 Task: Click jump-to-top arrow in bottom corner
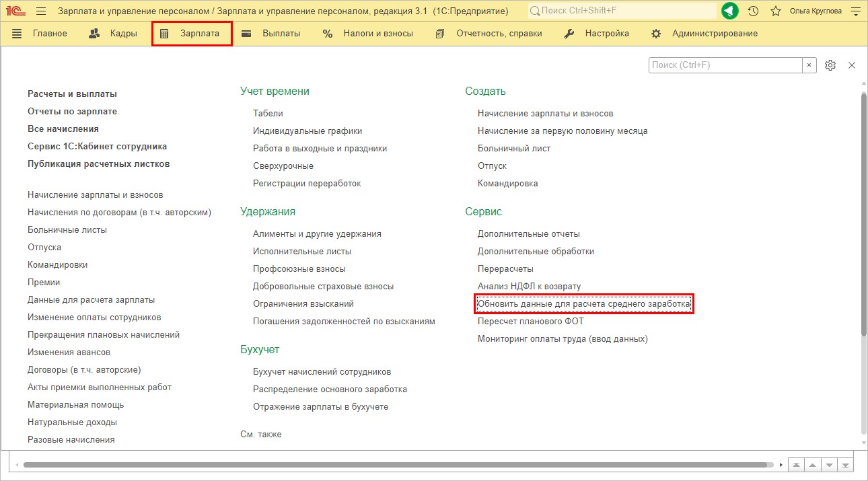click(797, 465)
